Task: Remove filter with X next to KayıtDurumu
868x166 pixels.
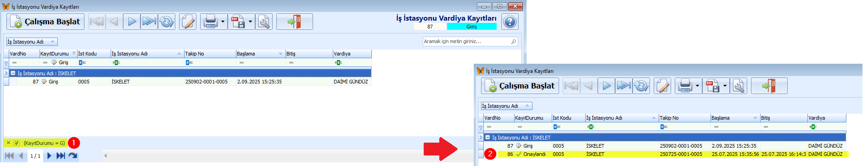Action: click(8, 143)
